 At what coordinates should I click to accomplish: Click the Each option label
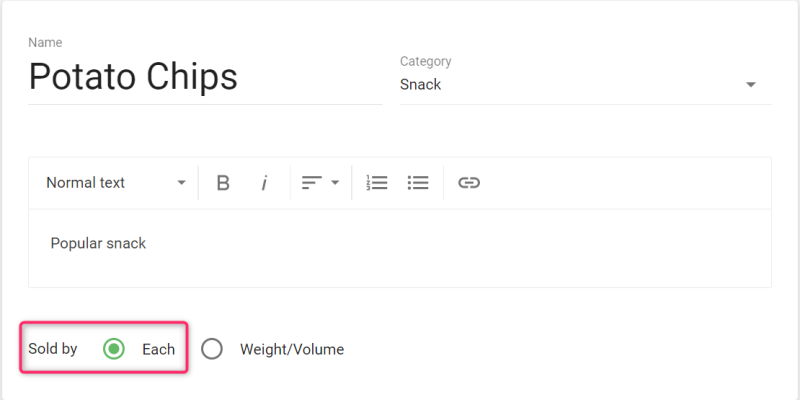(x=158, y=349)
